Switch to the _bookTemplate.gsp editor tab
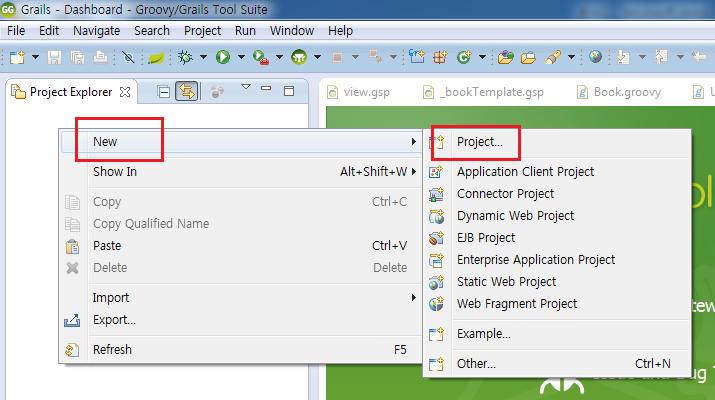 coord(483,92)
